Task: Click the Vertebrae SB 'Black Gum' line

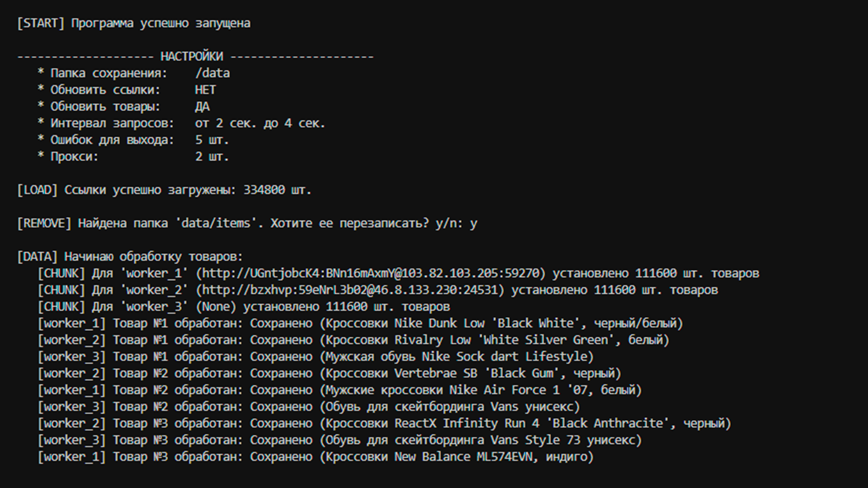Action: coord(329,374)
